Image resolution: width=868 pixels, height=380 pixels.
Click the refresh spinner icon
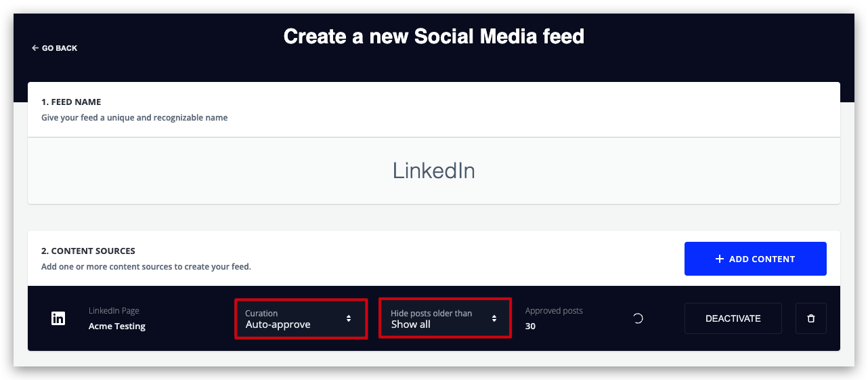pyautogui.click(x=638, y=318)
